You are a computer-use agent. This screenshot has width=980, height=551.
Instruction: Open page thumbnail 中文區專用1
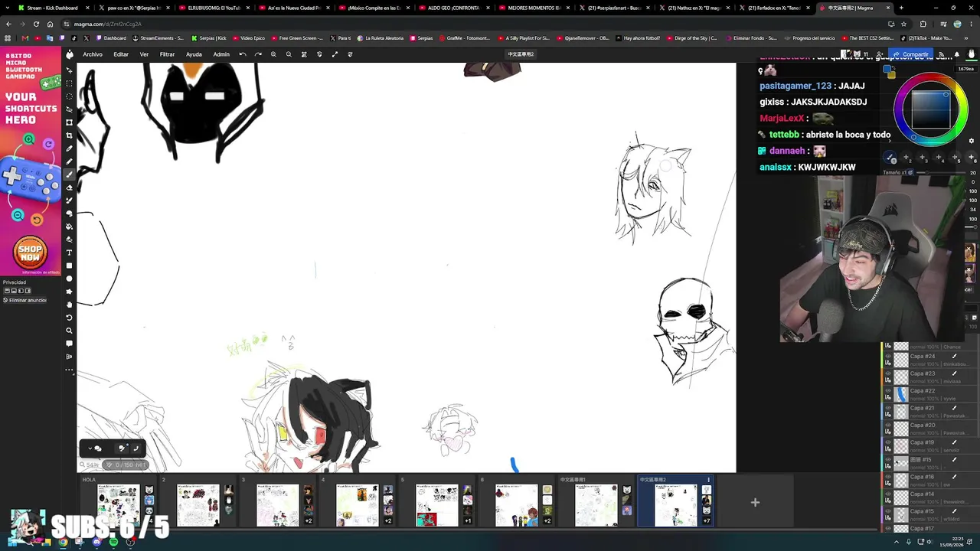(596, 504)
